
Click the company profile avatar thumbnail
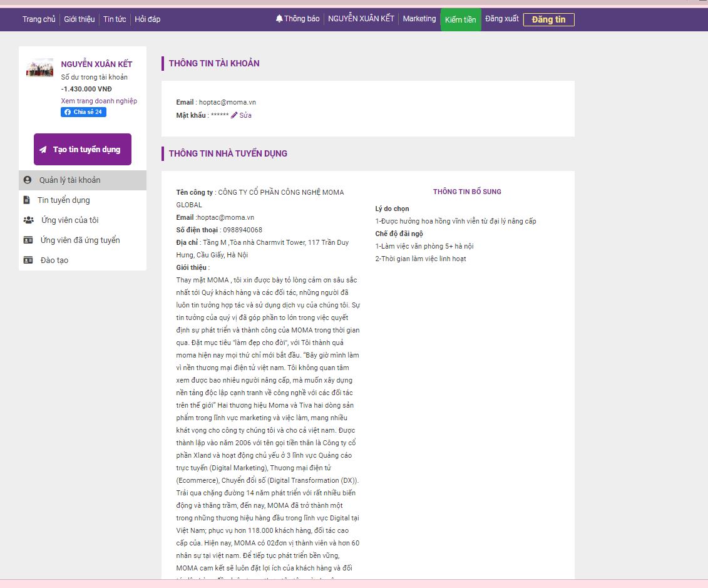pos(40,68)
